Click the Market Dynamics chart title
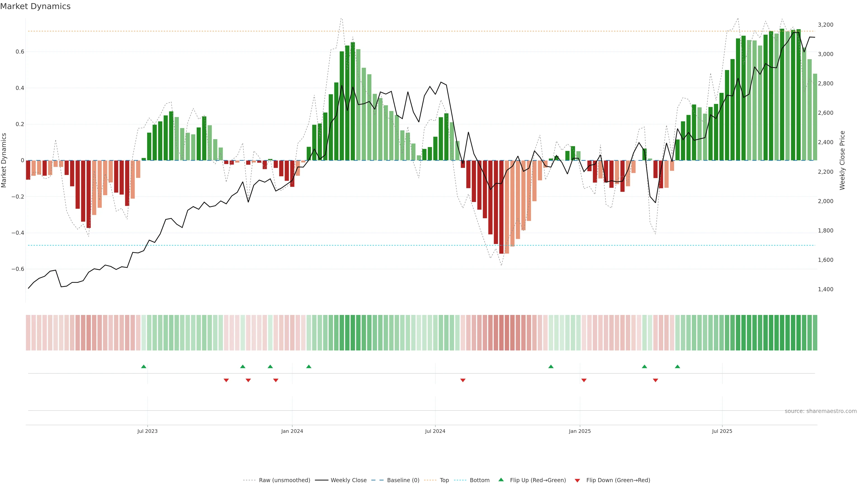 pos(35,6)
